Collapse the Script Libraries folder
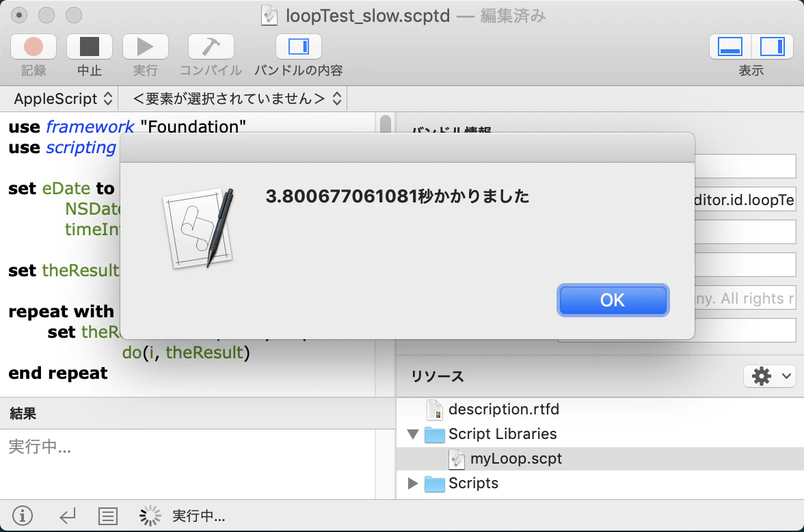This screenshot has width=804, height=532. (414, 434)
